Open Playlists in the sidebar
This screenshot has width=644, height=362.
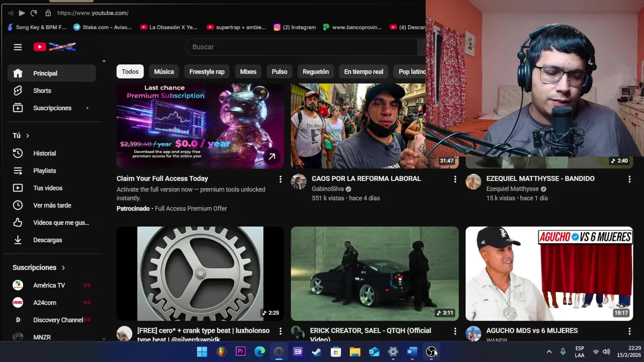point(51,170)
